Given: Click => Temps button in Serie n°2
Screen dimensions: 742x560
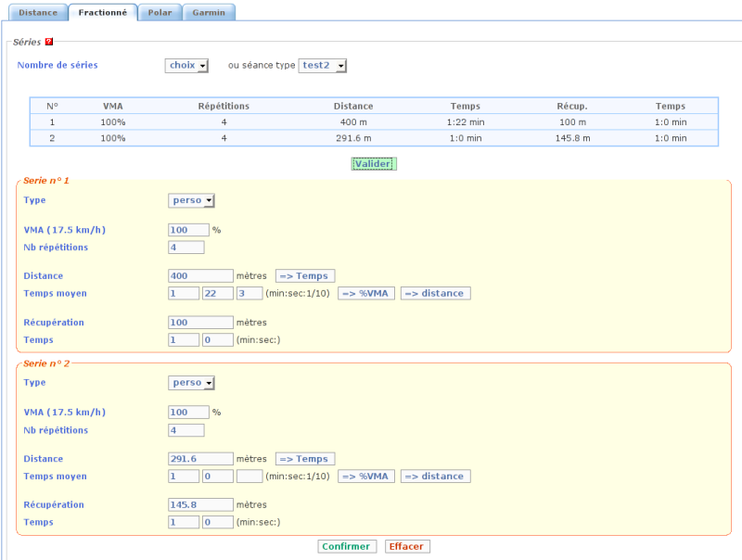Looking at the screenshot, I should click(x=305, y=459).
